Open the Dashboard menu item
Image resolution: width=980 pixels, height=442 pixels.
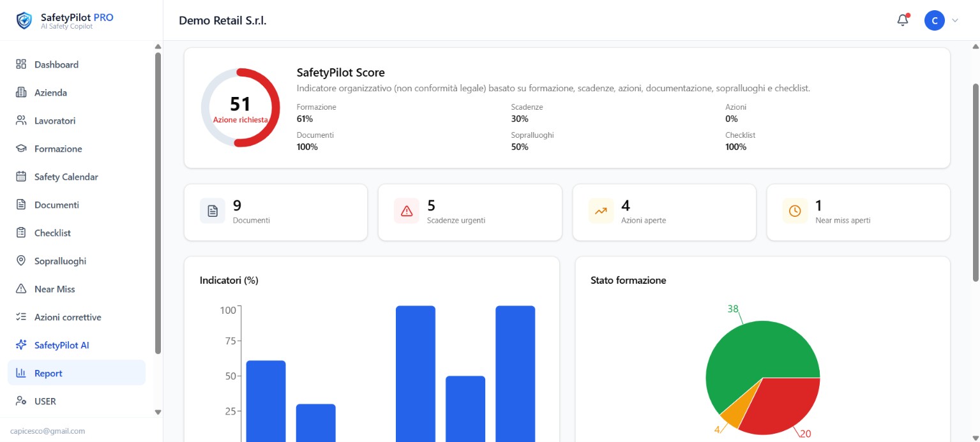[77, 64]
